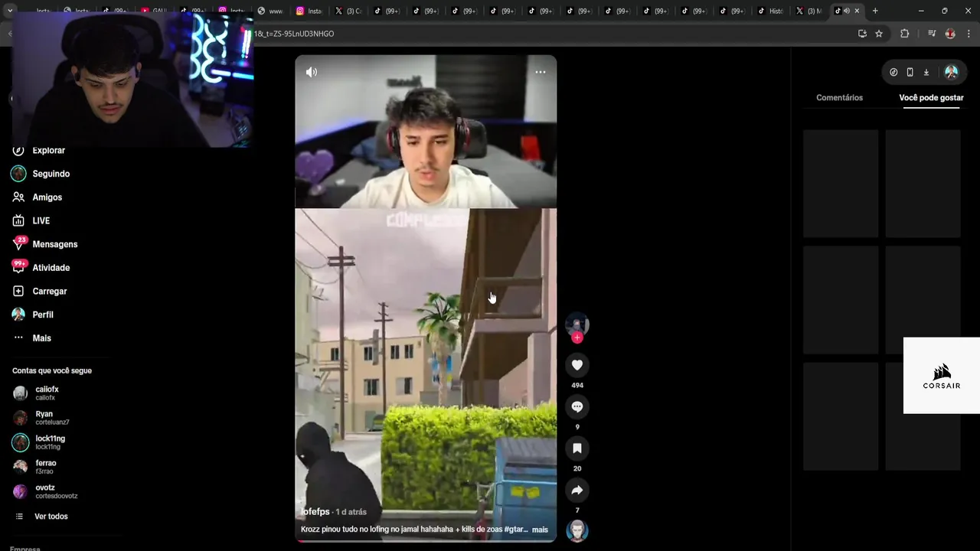Screen dimensions: 980x551
Task: Click the video progress bar at bottom
Action: tap(426, 541)
